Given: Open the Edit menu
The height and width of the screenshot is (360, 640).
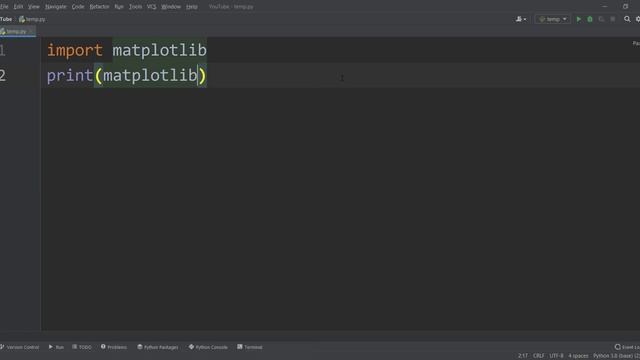Looking at the screenshot, I should [18, 7].
